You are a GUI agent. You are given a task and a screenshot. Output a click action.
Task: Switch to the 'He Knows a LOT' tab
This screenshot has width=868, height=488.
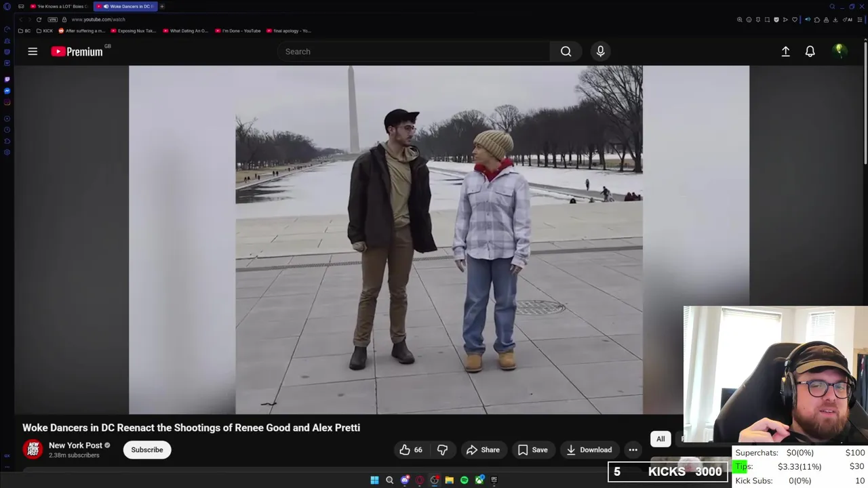(x=60, y=6)
